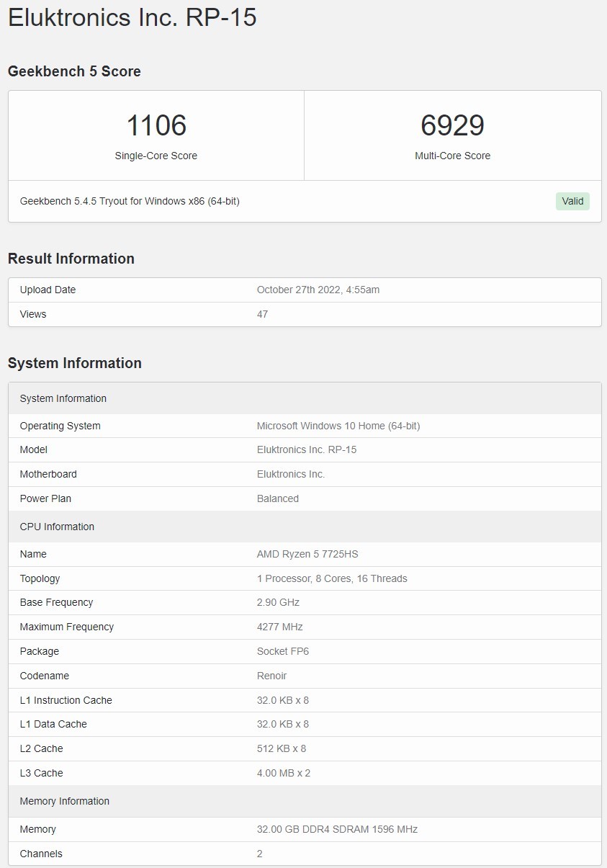Viewport: 607px width, 868px height.
Task: Select the Maximum Frequency value 4277 MHz
Action: point(279,627)
